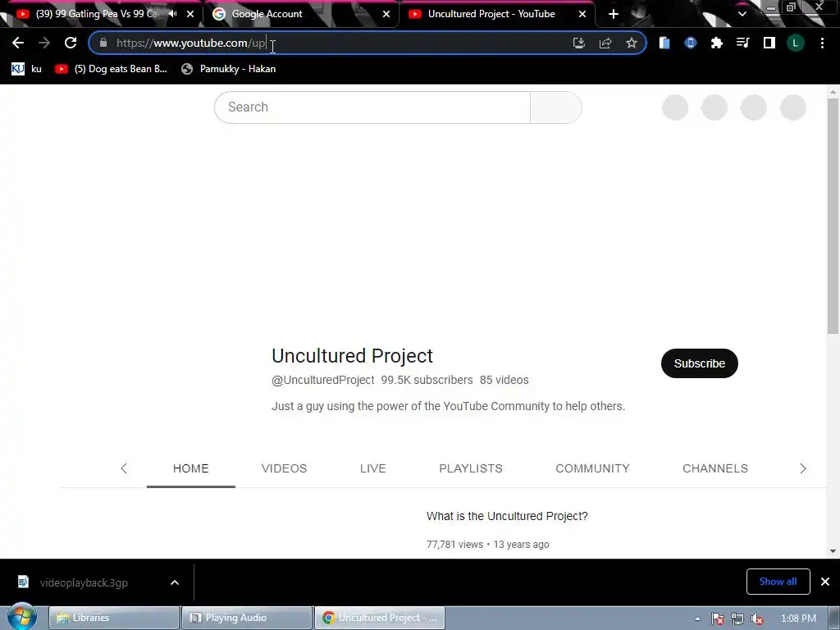Click the 85 videos text

pyautogui.click(x=504, y=380)
